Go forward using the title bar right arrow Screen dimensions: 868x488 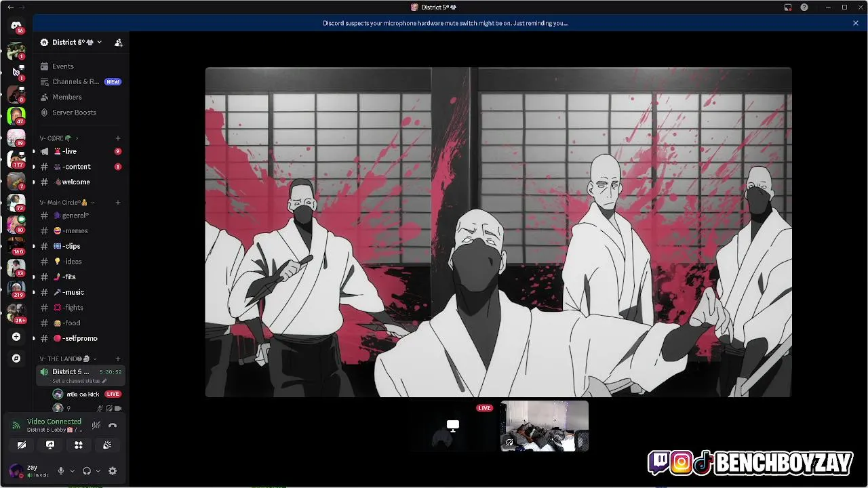click(x=21, y=7)
